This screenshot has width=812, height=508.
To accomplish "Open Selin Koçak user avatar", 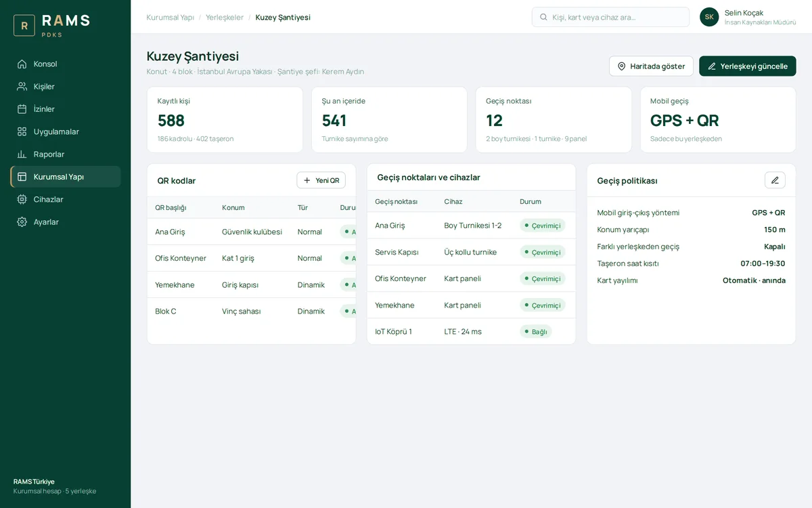I will click(x=709, y=17).
